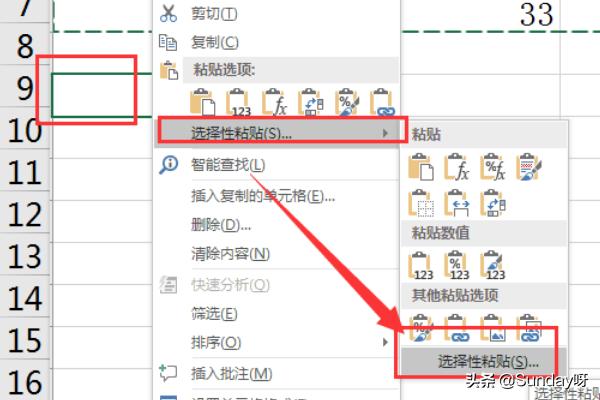The width and height of the screenshot is (600, 400).
Task: Choose 删除(D)... menu entry
Action: (x=221, y=225)
